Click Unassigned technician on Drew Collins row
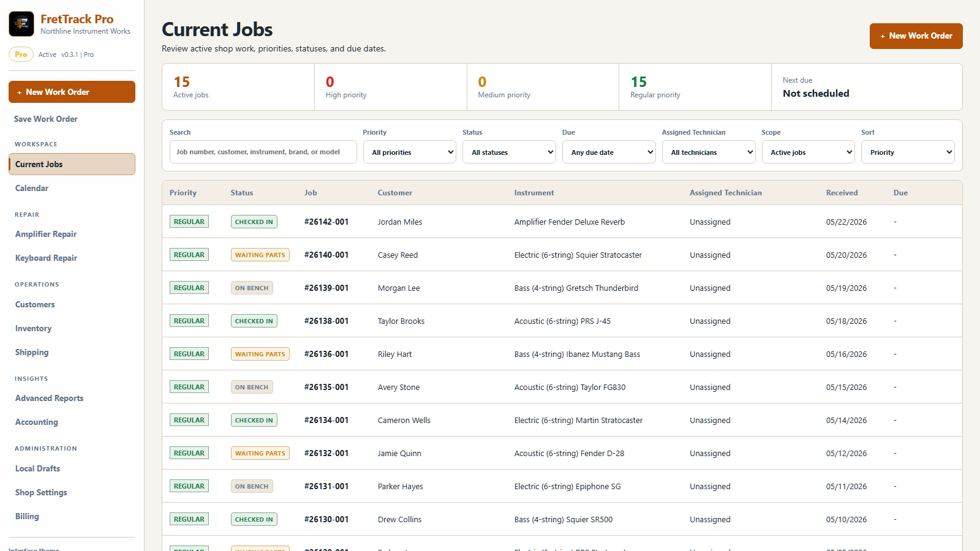This screenshot has width=980, height=551. [710, 519]
